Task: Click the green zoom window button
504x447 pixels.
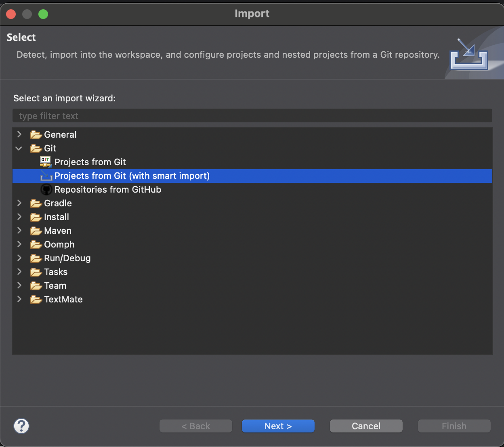Action: (x=43, y=14)
